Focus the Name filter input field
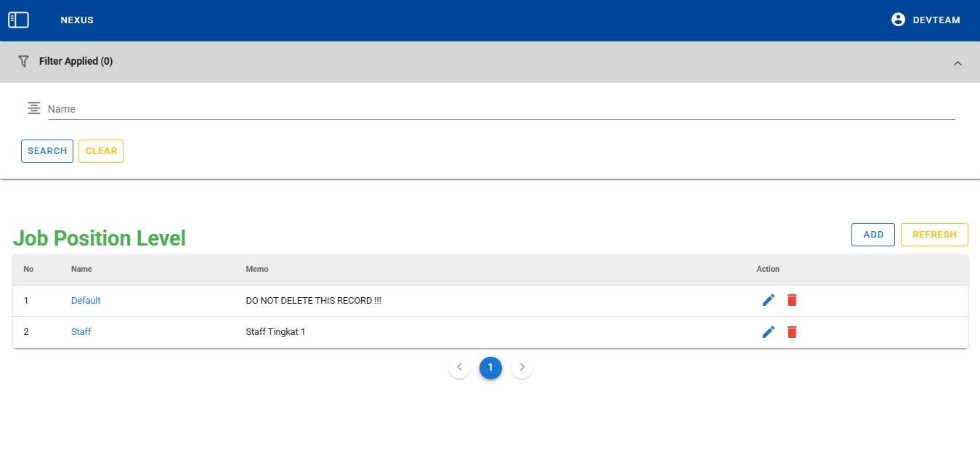The width and height of the screenshot is (980, 465). pyautogui.click(x=500, y=109)
